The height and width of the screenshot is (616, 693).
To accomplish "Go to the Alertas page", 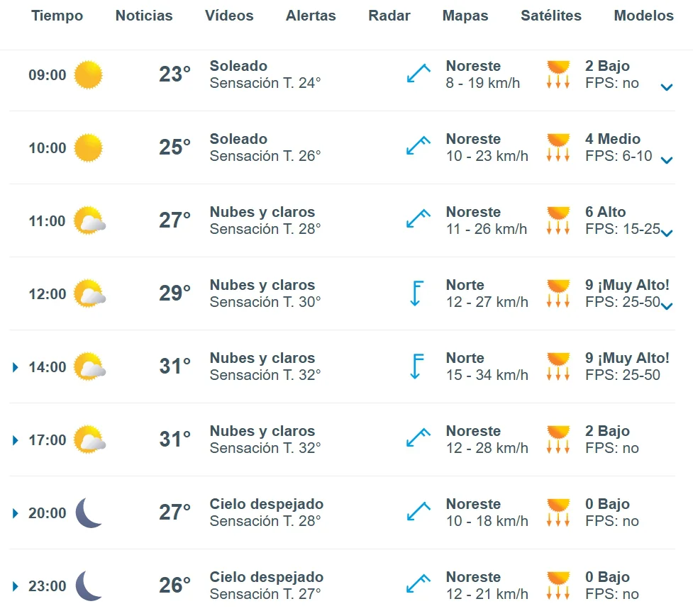I will (x=311, y=16).
